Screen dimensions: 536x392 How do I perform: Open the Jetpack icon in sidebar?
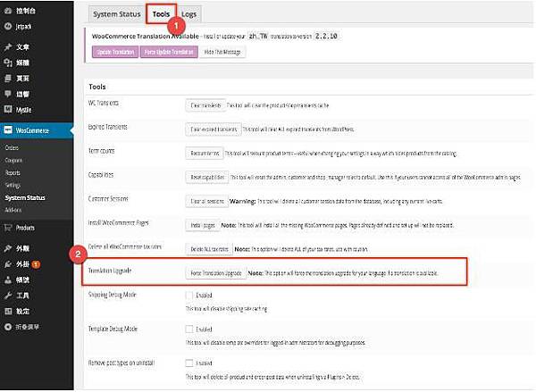8,26
